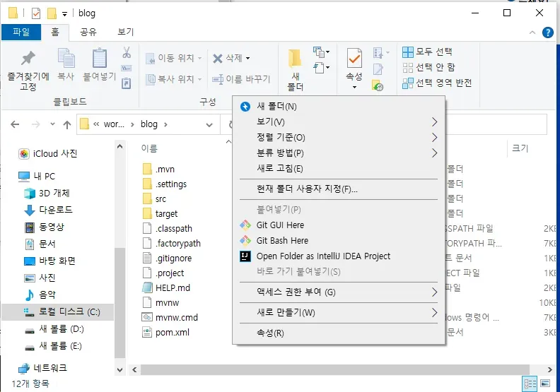Screen dimensions: 560x392
Task: Click the Pin to Quick Access pushpin icon
Action: pos(28,59)
